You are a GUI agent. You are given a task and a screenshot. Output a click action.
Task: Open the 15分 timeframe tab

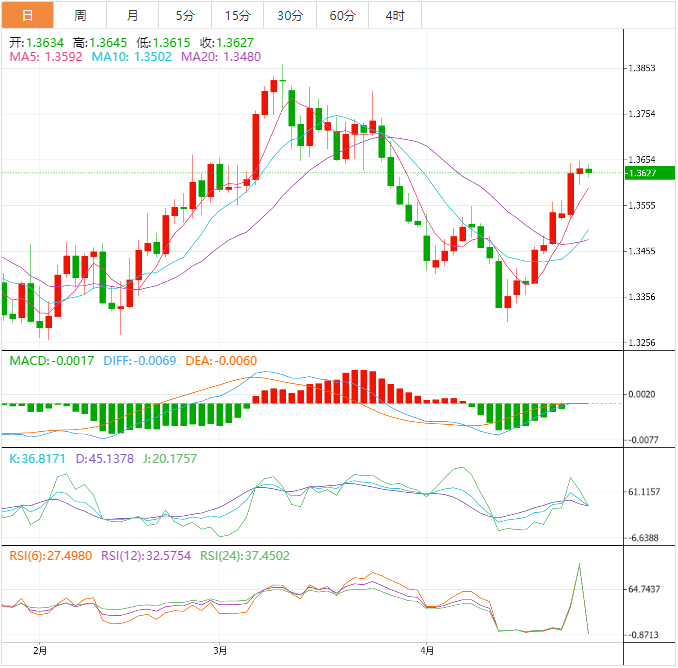(x=238, y=15)
